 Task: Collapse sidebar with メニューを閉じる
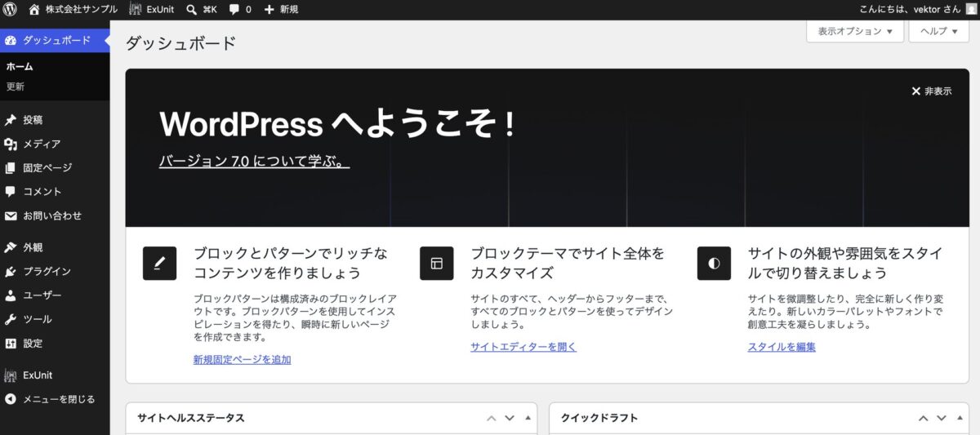(58, 399)
